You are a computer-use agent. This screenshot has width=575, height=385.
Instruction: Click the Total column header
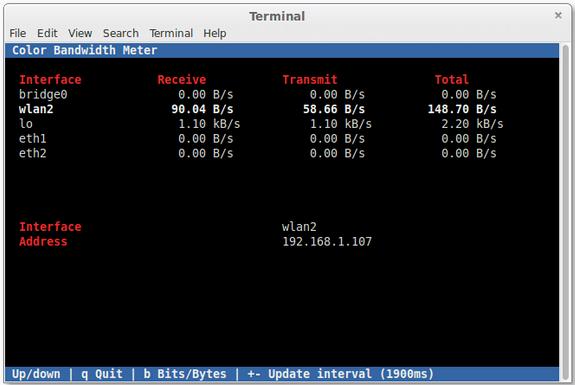pyautogui.click(x=452, y=80)
